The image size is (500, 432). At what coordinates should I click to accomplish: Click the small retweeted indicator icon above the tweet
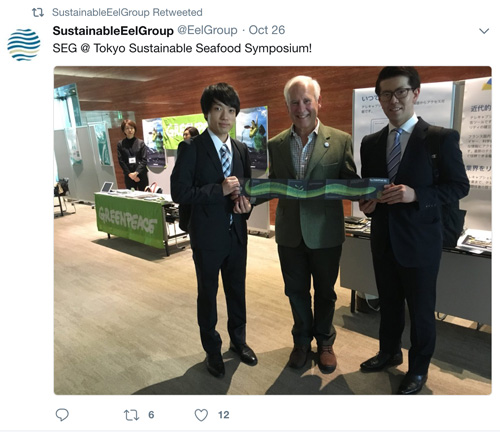point(38,13)
